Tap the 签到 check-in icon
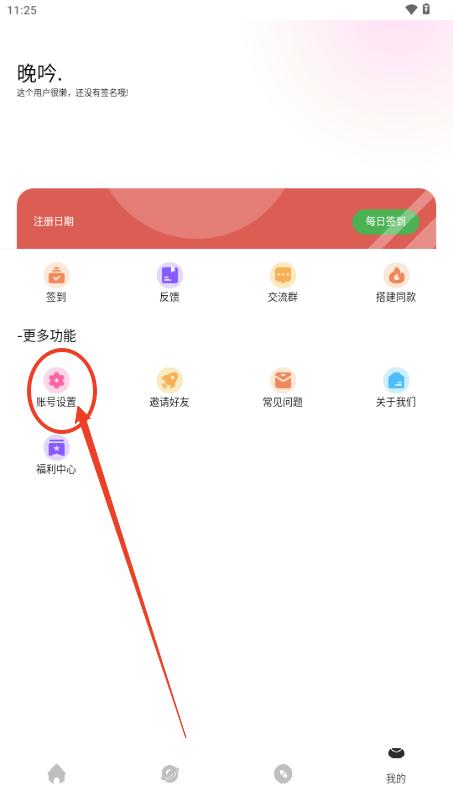 (56, 275)
